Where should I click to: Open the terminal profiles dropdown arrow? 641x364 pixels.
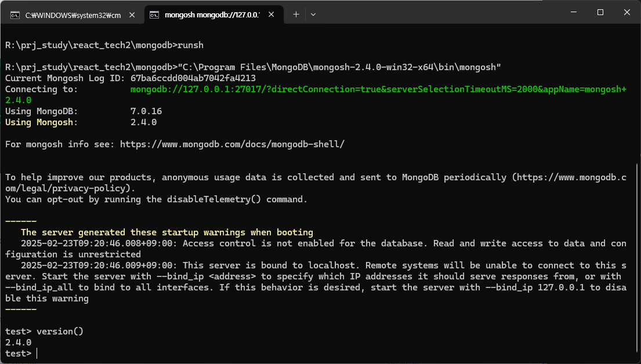click(x=313, y=14)
